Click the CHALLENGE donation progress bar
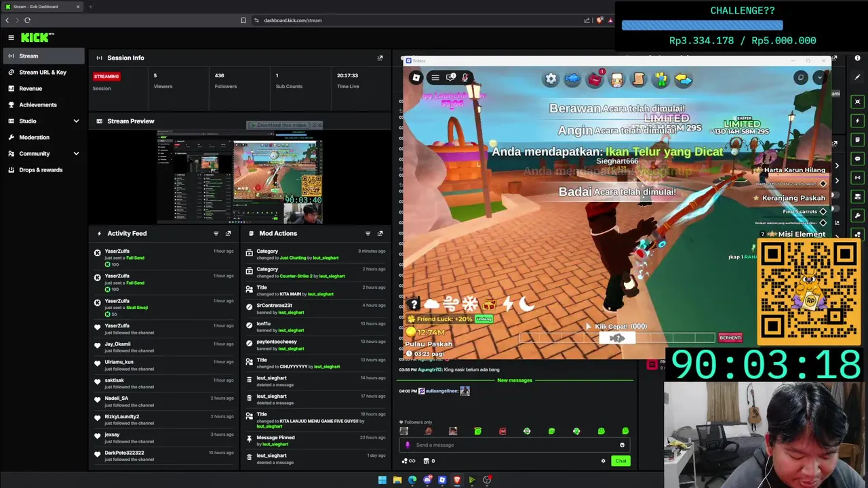Viewport: 868px width, 488px height. [x=702, y=25]
